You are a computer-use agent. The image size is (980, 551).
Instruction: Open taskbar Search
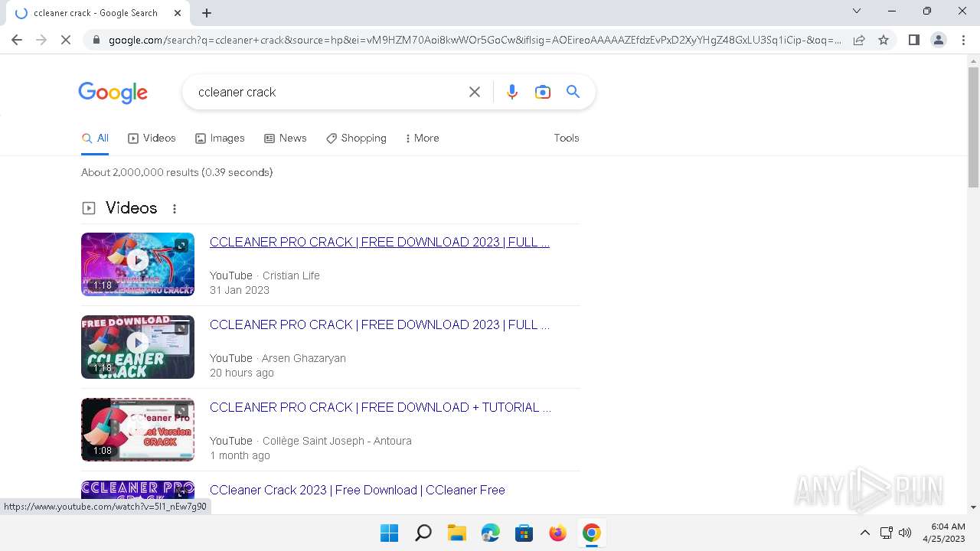[x=423, y=533]
